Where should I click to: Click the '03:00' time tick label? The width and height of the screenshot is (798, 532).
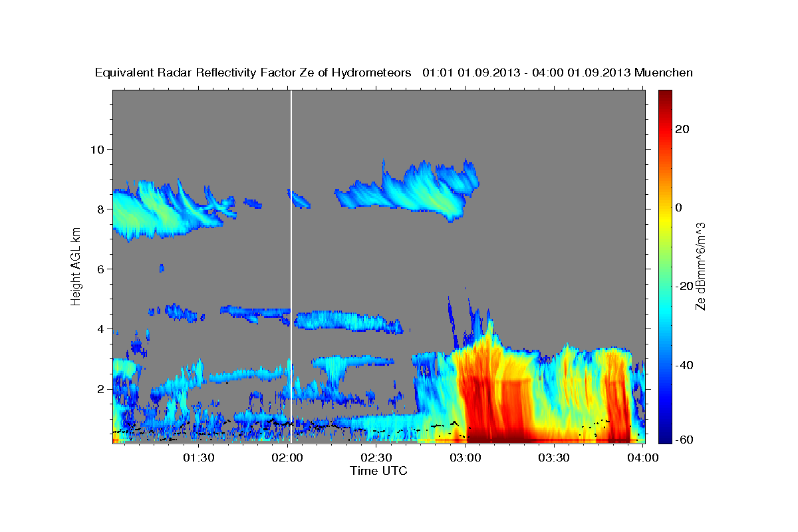465,458
